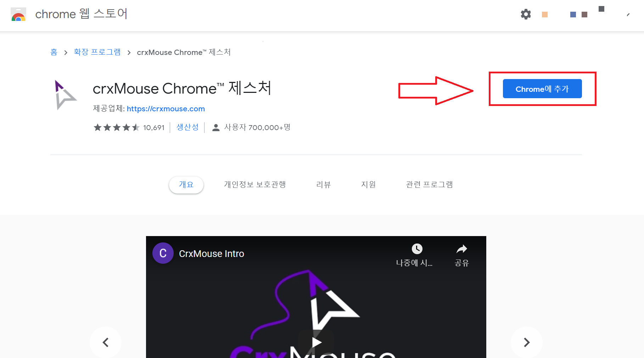Click the purple C channel avatar
This screenshot has height=358, width=644.
163,253
